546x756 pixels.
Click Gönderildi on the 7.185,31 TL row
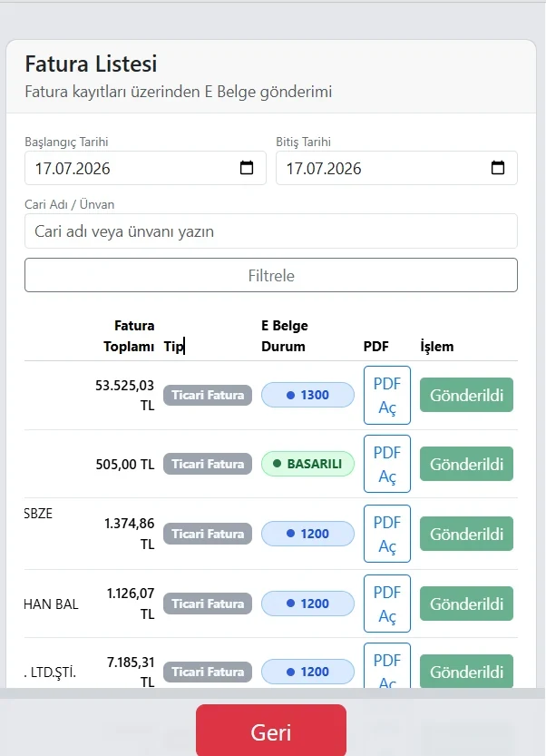point(466,672)
